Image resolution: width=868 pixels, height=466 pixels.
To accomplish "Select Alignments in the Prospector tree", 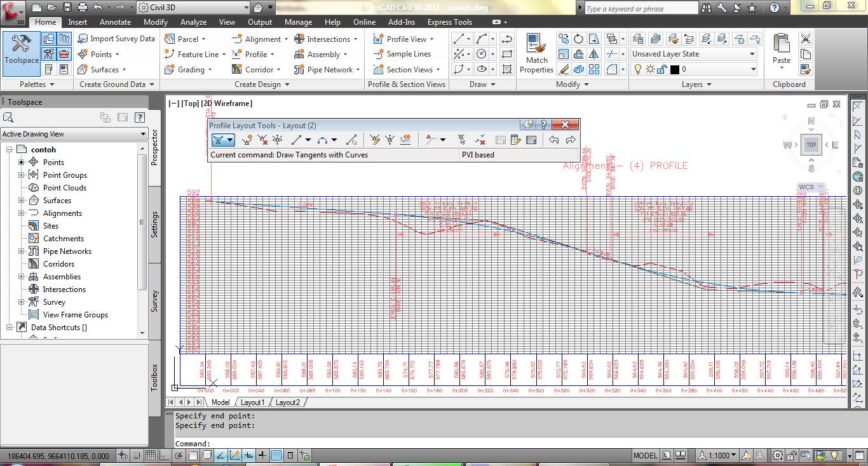I will 62,213.
